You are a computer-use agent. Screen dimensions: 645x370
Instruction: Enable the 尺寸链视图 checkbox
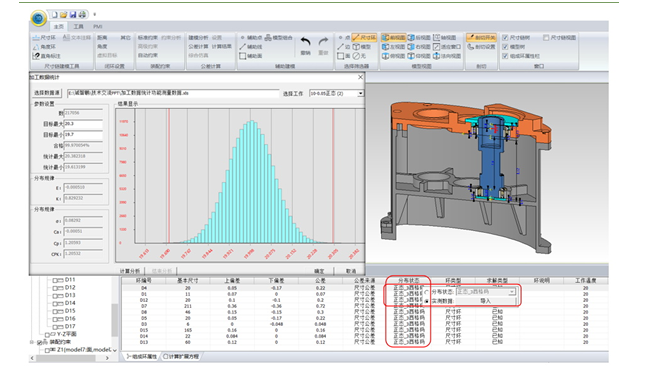546,37
